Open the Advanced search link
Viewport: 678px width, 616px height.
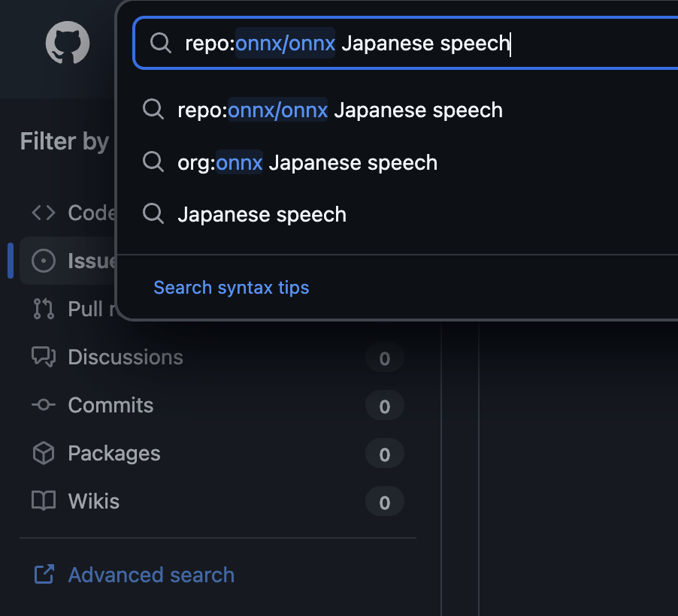tap(151, 575)
